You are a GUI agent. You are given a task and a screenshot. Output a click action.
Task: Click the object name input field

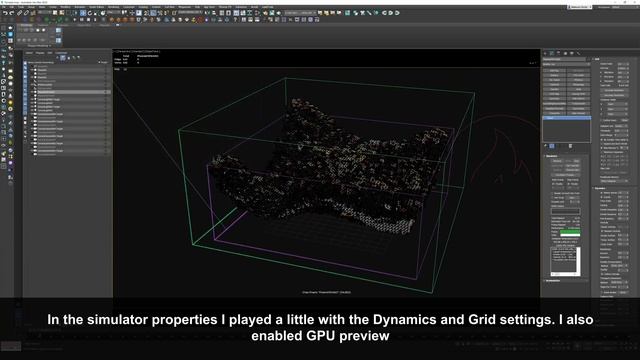click(x=564, y=59)
